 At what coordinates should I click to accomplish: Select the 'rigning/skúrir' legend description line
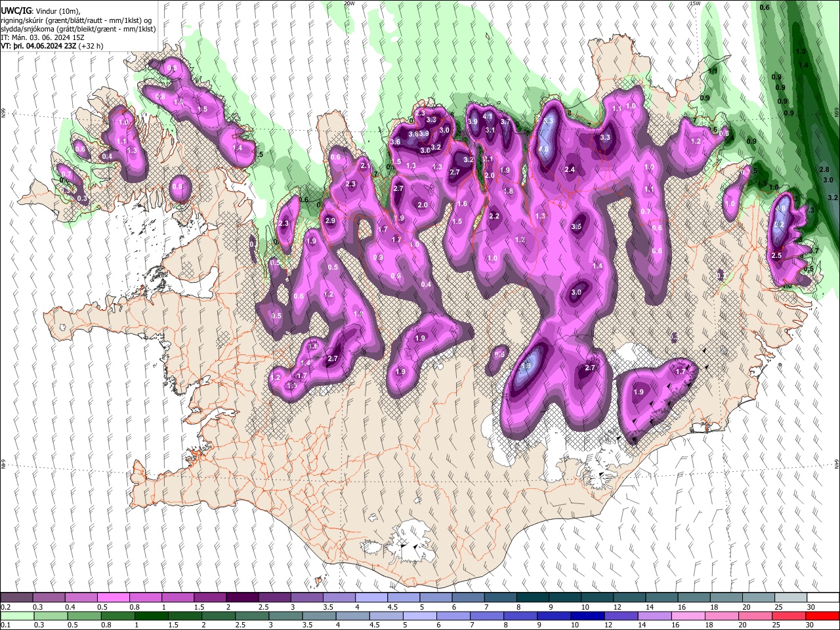[76, 20]
